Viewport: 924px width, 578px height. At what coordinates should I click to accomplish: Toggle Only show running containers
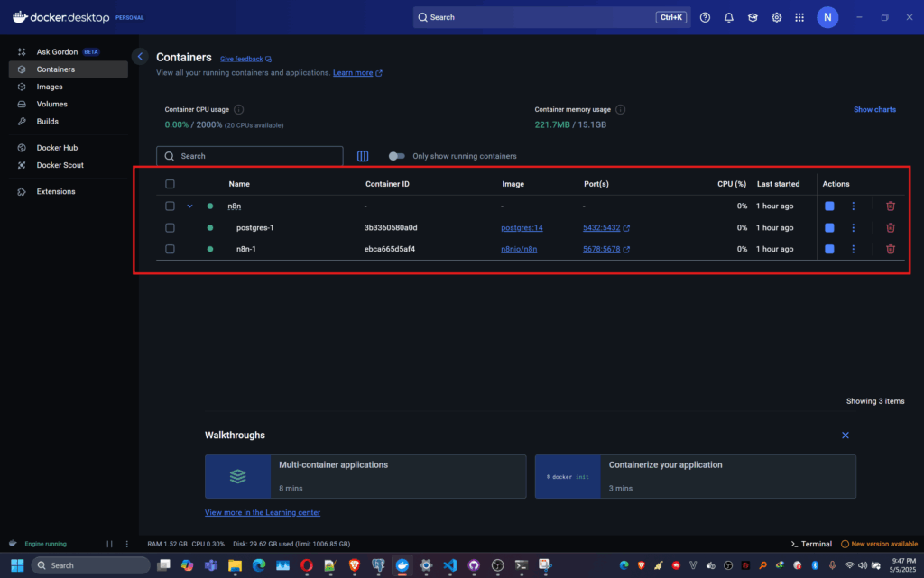pos(397,156)
